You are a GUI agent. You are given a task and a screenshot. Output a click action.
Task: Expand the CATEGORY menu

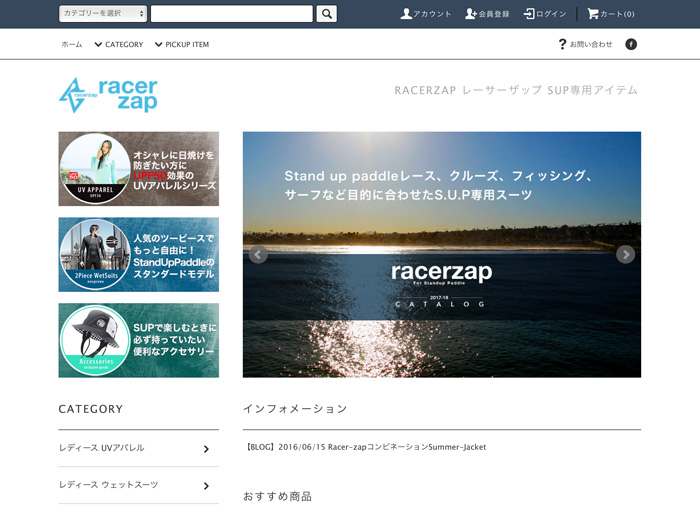point(119,44)
